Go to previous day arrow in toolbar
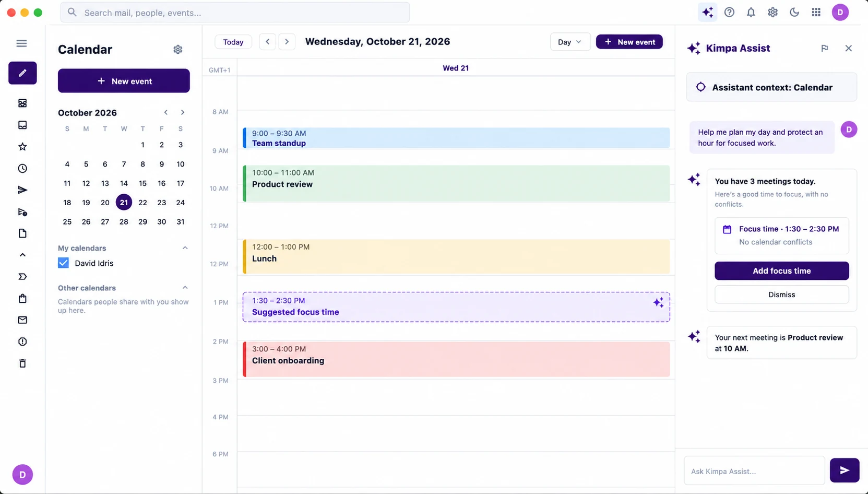Screen dimensions: 868x494 coord(268,42)
